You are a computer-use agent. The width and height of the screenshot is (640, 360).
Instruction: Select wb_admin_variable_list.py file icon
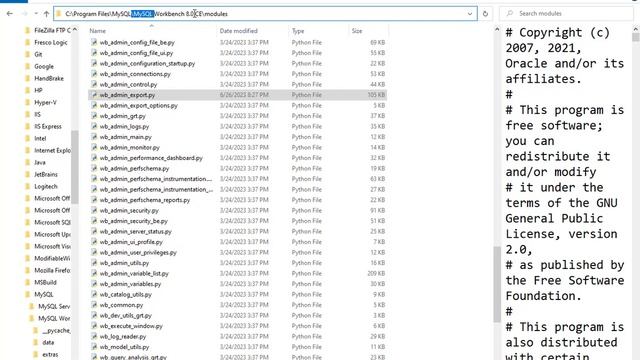pos(94,273)
